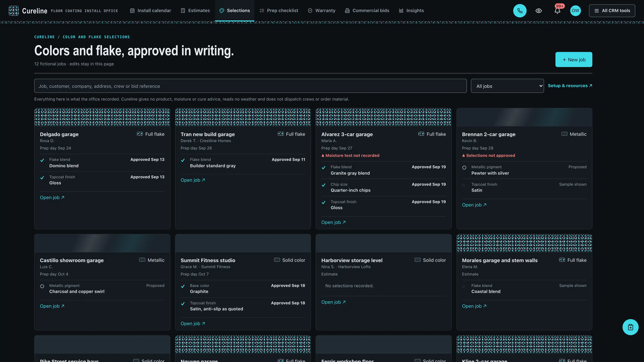Viewport: 644px width, 362px height.
Task: Toggle the eye visibility icon in header
Action: (539, 11)
